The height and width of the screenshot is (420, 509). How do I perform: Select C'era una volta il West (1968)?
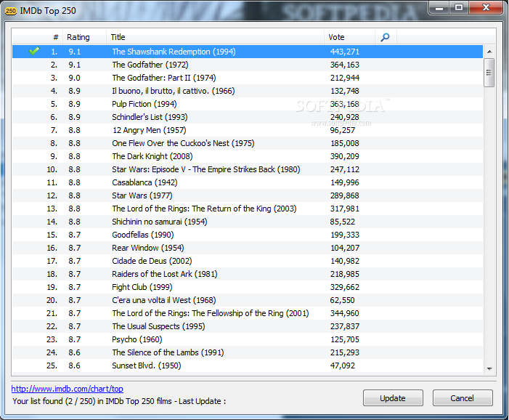coord(248,300)
